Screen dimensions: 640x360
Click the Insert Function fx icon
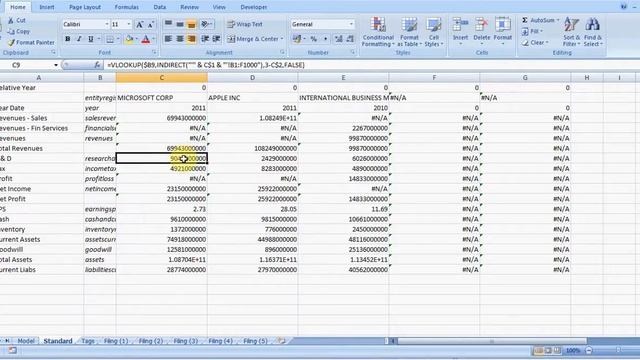(97, 65)
